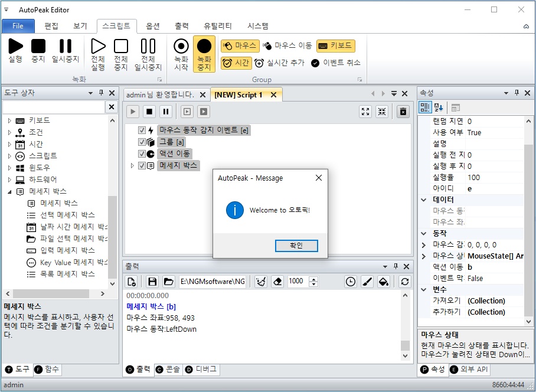Run the script with 실행 play icon
This screenshot has width=536, height=392.
(x=15, y=50)
